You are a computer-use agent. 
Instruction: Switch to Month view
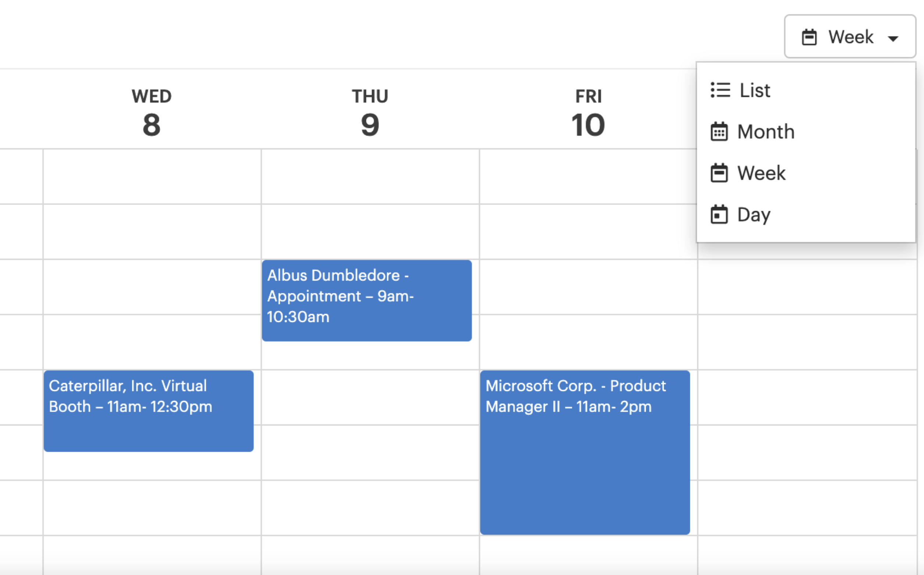[x=766, y=131]
